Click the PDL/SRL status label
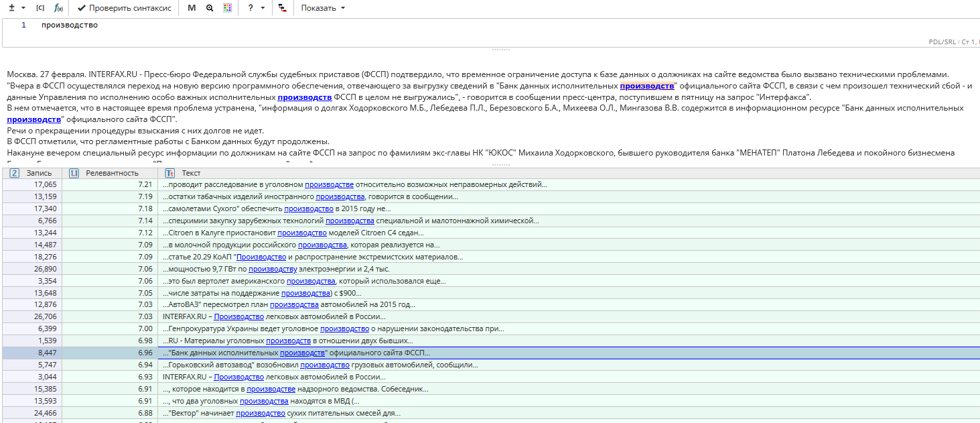980x423 pixels. (x=942, y=42)
